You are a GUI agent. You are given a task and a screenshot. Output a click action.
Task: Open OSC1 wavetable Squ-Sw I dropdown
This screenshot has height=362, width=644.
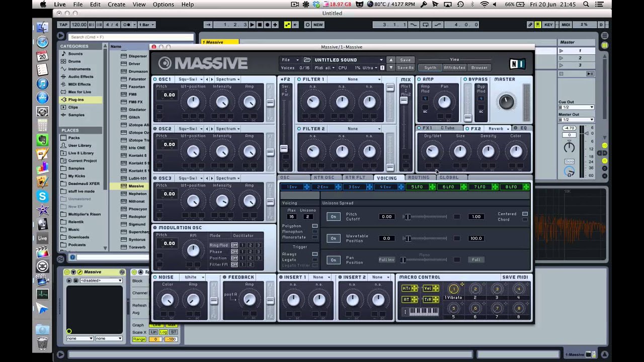pos(191,79)
